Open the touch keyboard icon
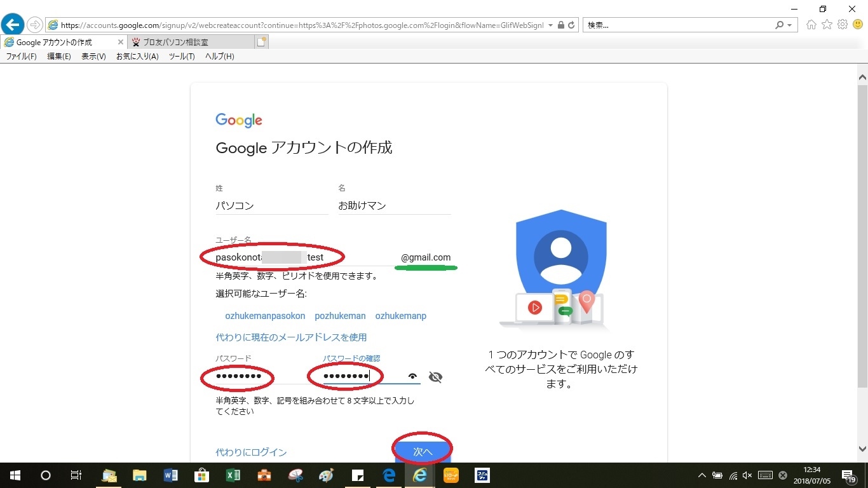 [765, 475]
